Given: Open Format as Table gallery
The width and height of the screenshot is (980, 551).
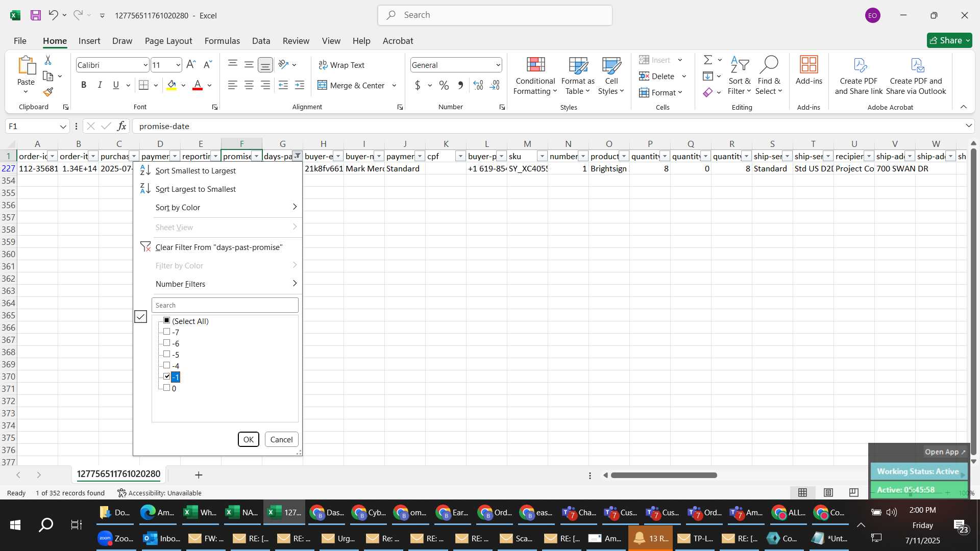Looking at the screenshot, I should (578, 76).
